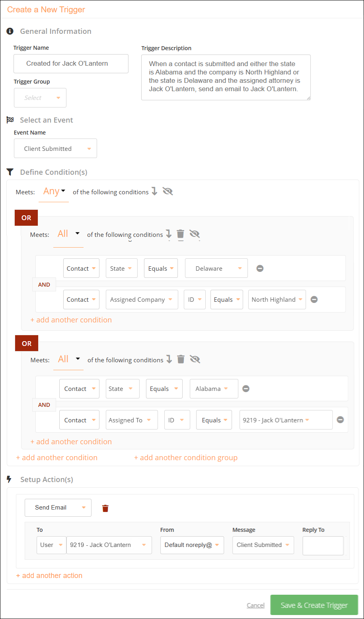Click add another condition in Alabama group

(71, 441)
